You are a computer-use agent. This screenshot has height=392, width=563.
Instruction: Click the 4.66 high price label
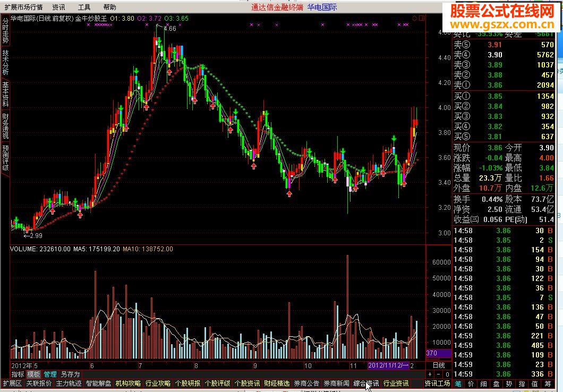[170, 29]
